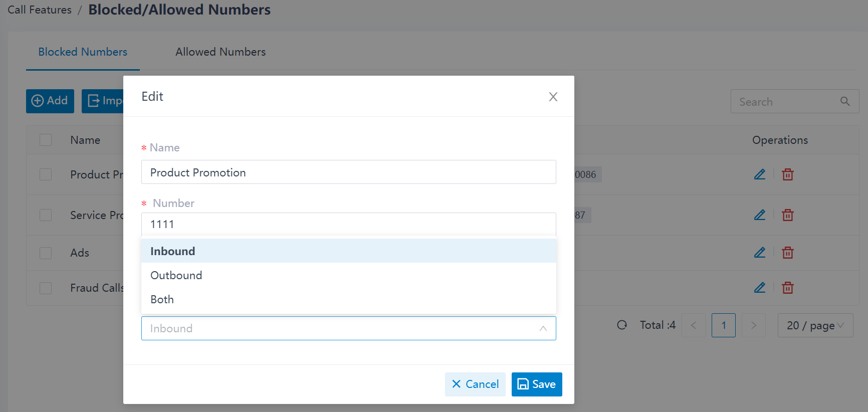Edit the Ads entry with pencil icon
Screen dimensions: 868x412
click(x=760, y=253)
